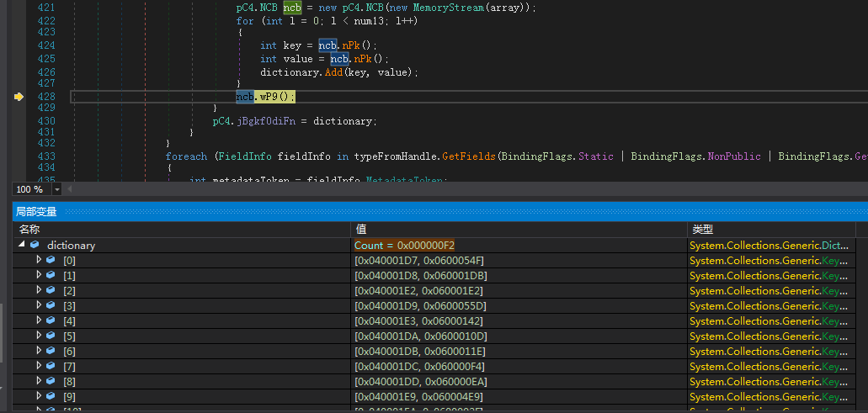Image resolution: width=868 pixels, height=413 pixels.
Task: Select value [0x040001DB, 0x0600011E]
Action: (420, 351)
